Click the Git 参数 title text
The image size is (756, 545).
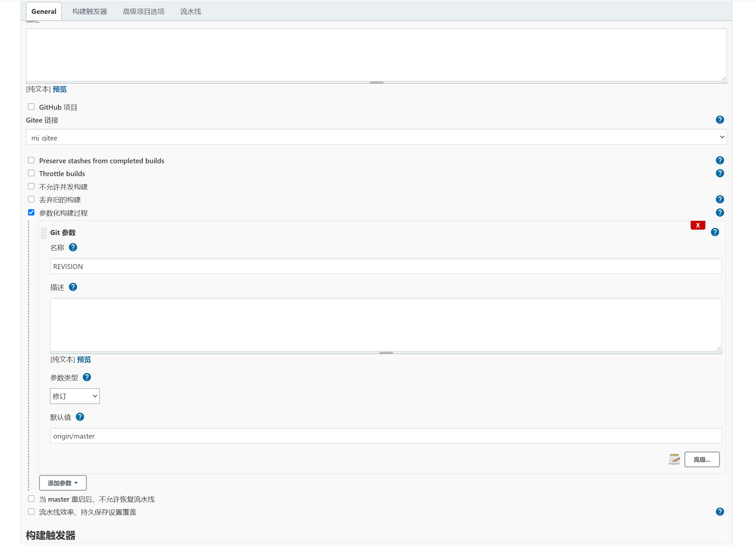[x=63, y=232]
